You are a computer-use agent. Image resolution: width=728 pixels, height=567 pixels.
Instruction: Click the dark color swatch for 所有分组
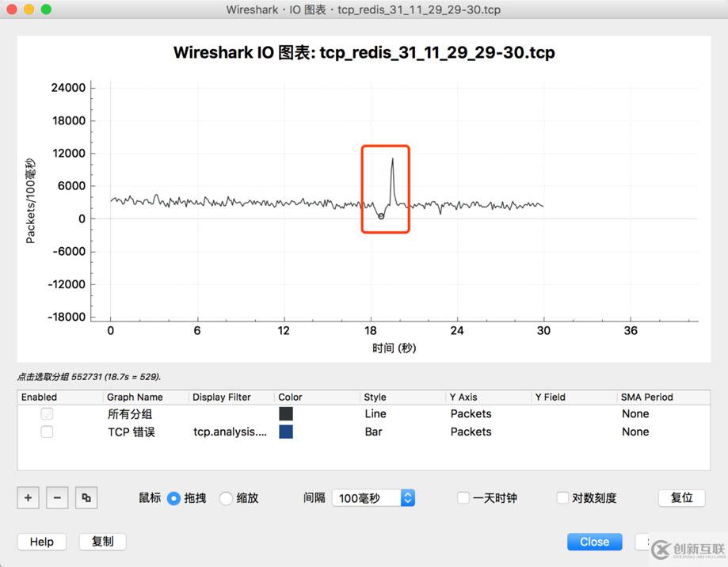285,413
